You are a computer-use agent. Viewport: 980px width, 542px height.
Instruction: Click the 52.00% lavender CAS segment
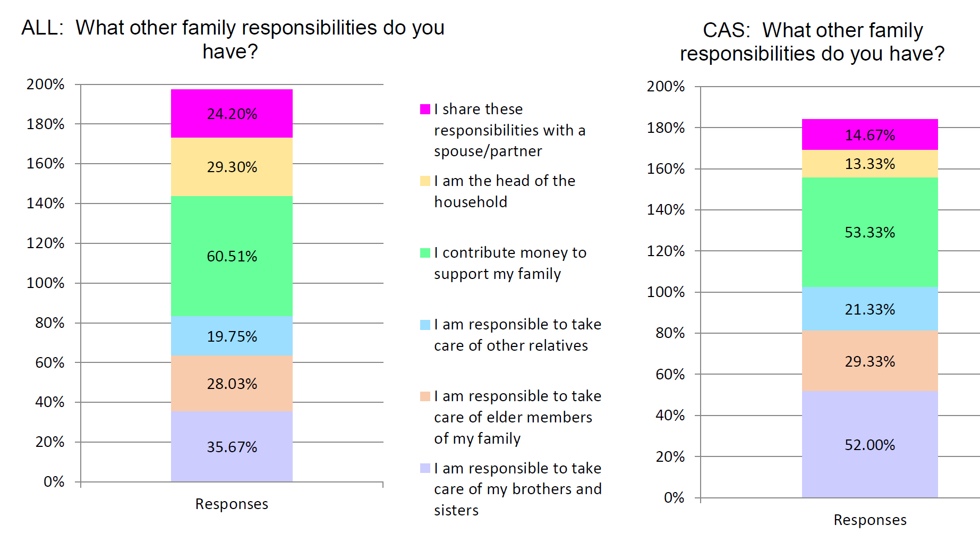pos(870,445)
